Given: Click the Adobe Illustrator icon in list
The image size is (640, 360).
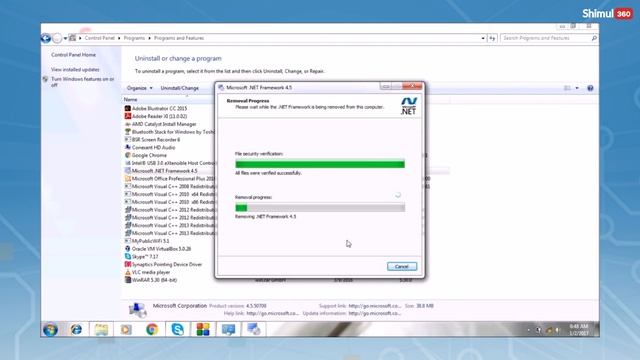Looking at the screenshot, I should click(x=127, y=109).
